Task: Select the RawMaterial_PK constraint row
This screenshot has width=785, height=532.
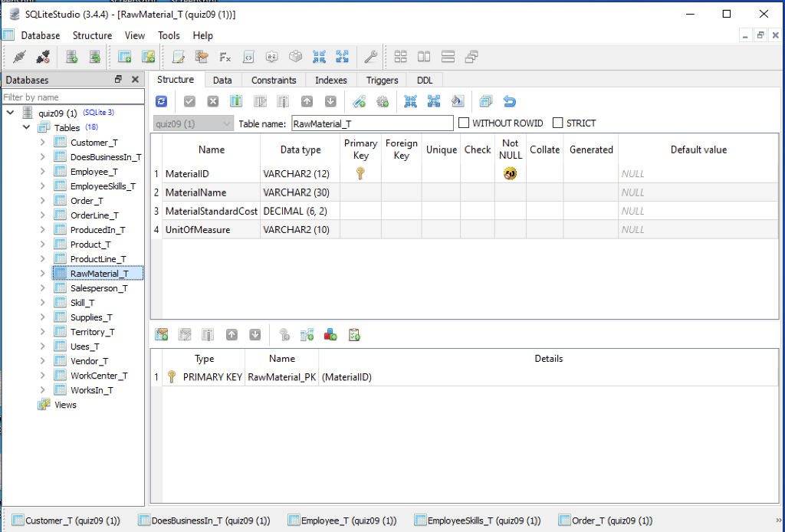Action: pos(465,377)
